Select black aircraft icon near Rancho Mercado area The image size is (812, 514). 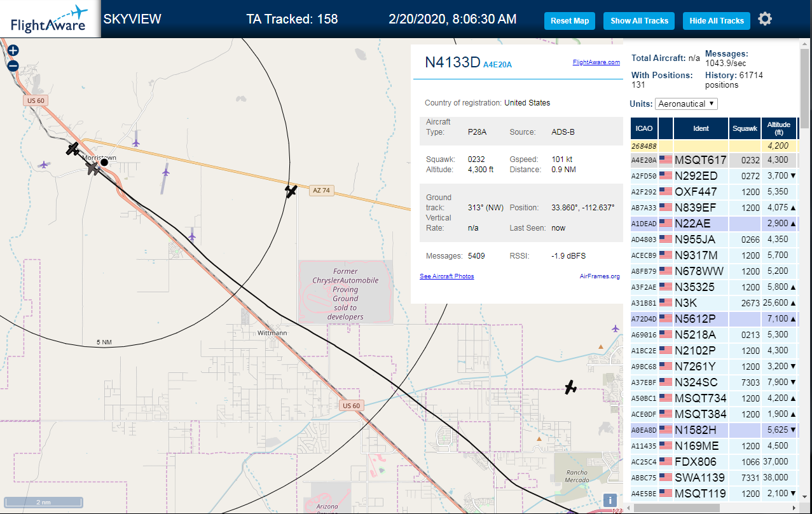tap(571, 387)
